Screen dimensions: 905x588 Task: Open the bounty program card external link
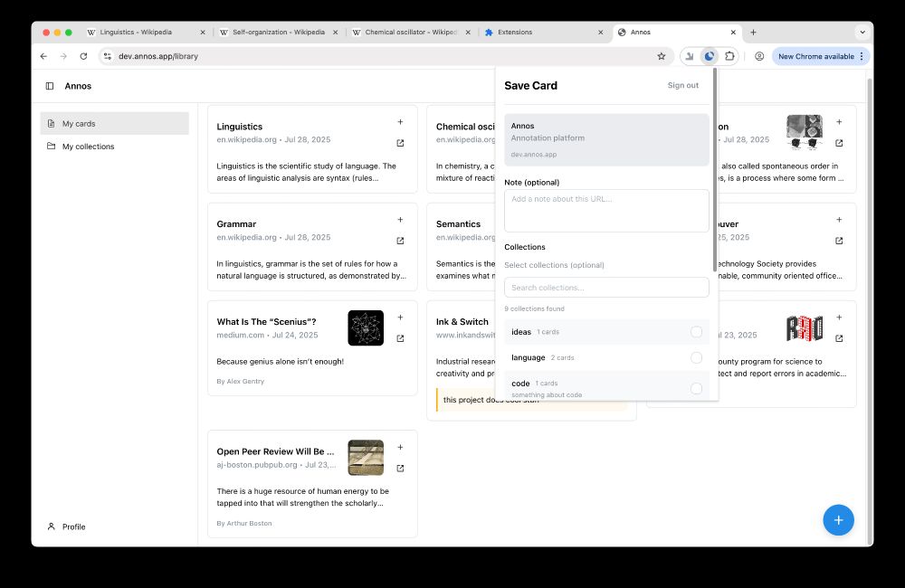pyautogui.click(x=839, y=338)
